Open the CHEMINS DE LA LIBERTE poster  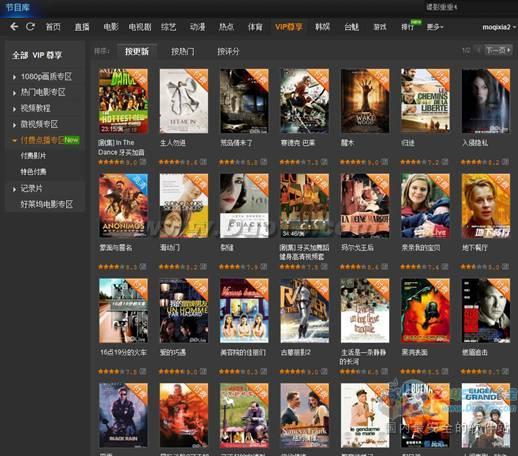click(425, 101)
